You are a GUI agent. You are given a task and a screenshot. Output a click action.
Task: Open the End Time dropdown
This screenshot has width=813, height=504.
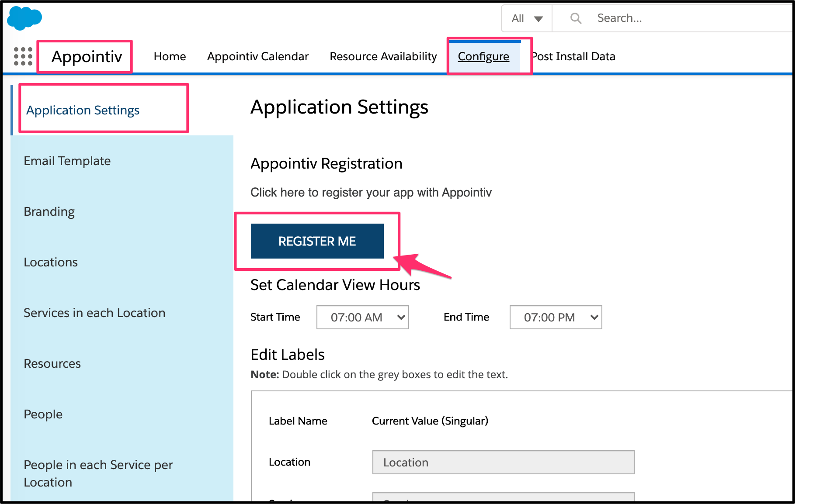click(556, 317)
